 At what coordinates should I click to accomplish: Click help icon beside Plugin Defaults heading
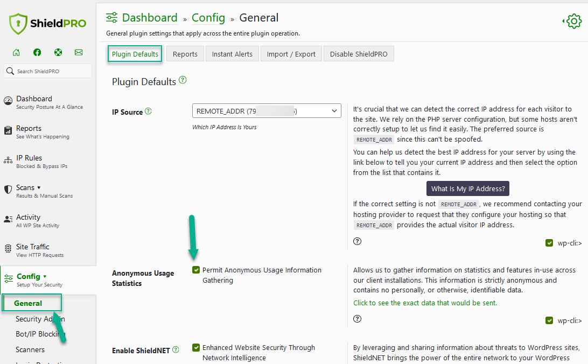[x=183, y=80]
